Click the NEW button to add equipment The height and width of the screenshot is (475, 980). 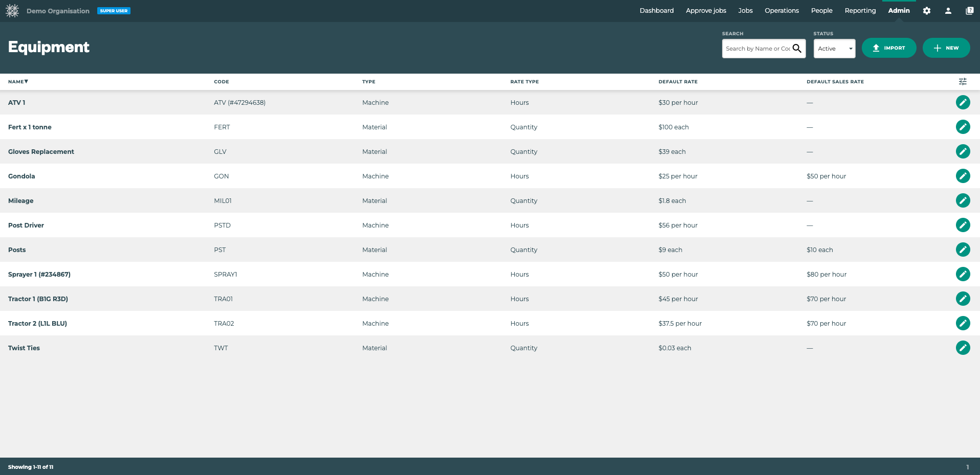pyautogui.click(x=946, y=48)
